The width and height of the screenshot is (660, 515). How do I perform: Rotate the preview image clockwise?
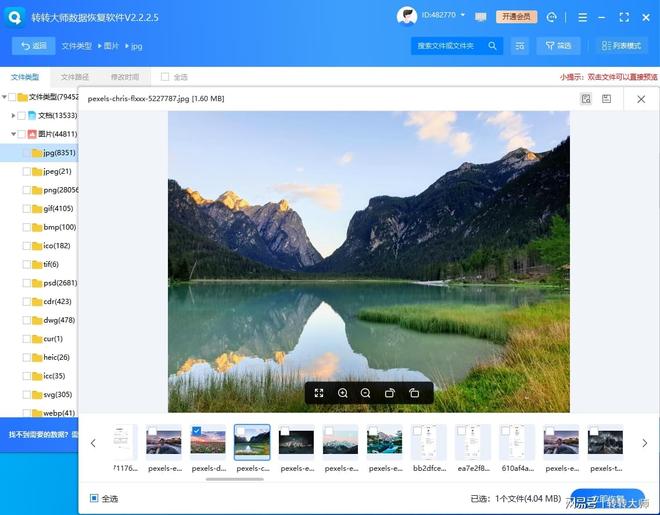(390, 393)
